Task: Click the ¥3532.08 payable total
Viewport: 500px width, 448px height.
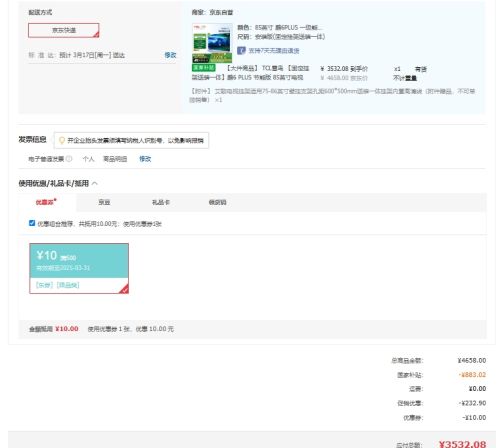Action: [x=462, y=443]
